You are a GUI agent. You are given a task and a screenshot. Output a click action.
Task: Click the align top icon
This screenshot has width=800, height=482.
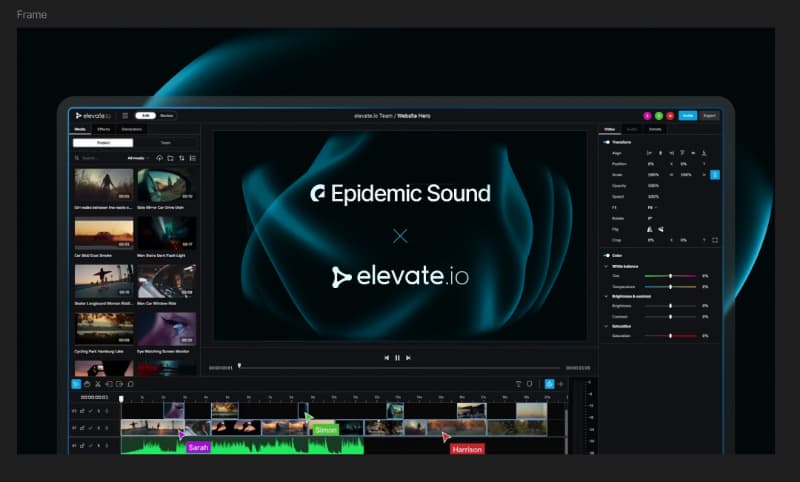click(682, 153)
